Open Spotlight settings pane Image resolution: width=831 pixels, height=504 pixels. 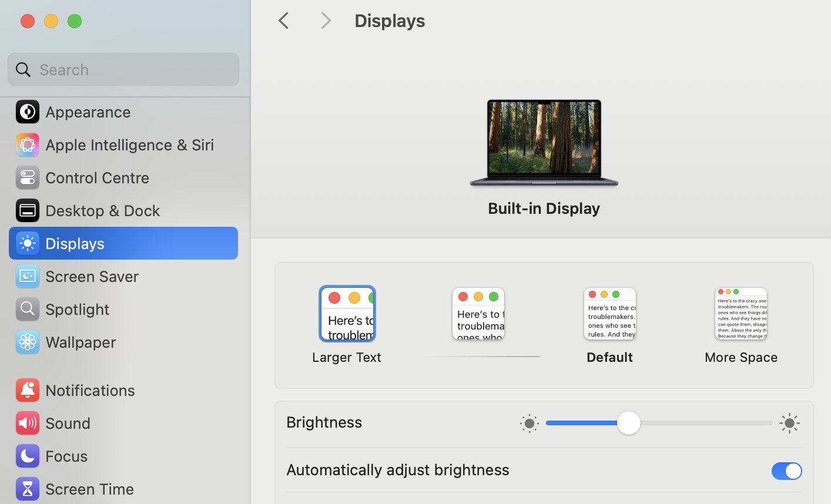pos(123,309)
